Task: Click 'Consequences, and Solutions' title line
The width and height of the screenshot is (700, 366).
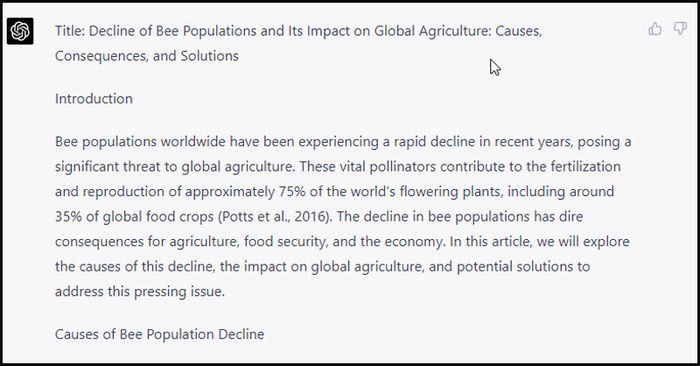Action: tap(146, 56)
